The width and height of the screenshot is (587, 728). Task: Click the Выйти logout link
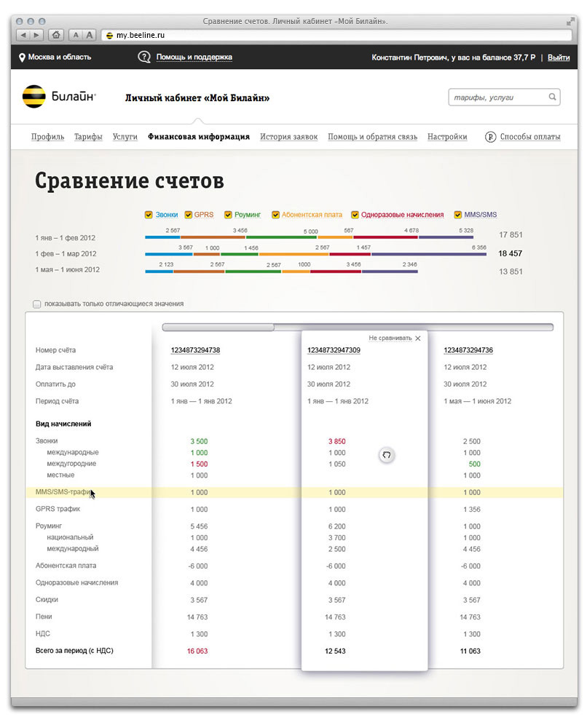point(559,58)
